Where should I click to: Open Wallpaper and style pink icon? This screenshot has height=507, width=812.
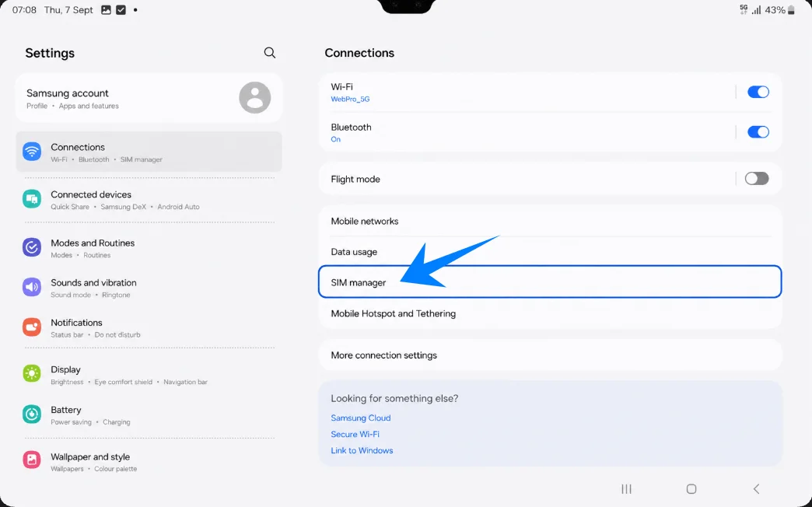32,460
